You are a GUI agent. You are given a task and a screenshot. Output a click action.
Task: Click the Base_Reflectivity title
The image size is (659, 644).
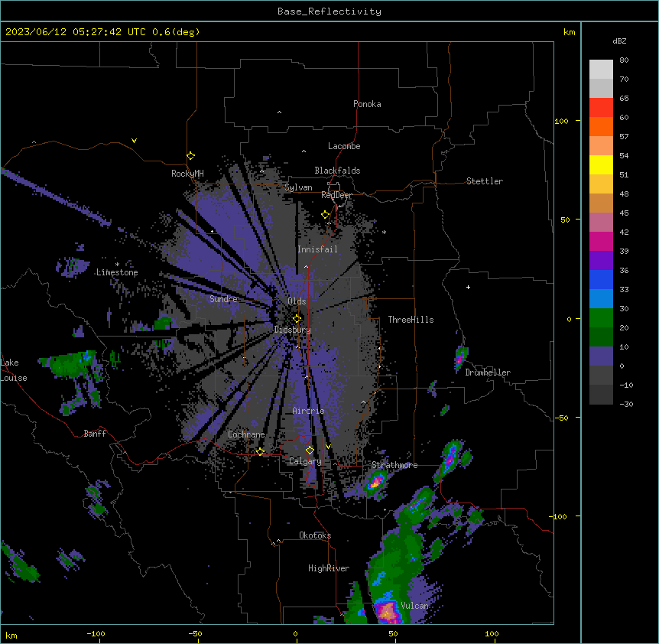(x=329, y=11)
